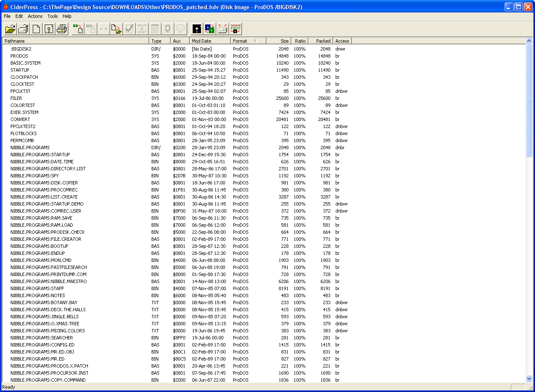535x392 pixels.
Task: Sort list by Type column header
Action: [160, 41]
